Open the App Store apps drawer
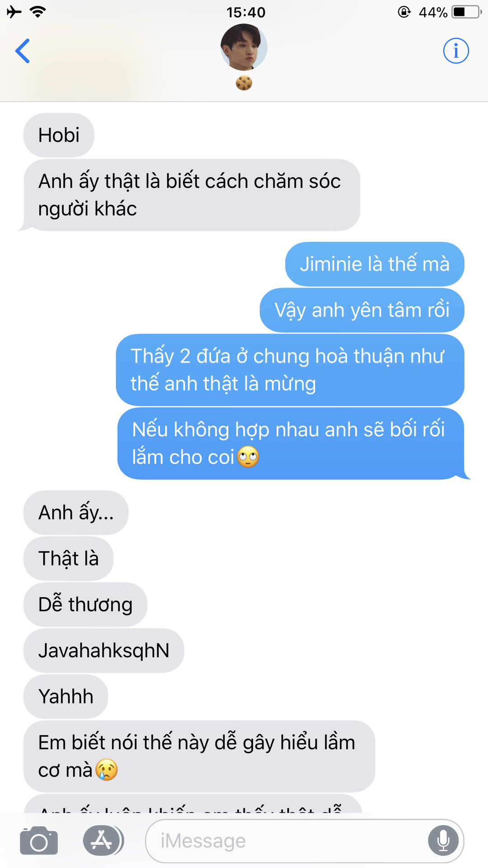This screenshot has height=868, width=488. point(103,841)
